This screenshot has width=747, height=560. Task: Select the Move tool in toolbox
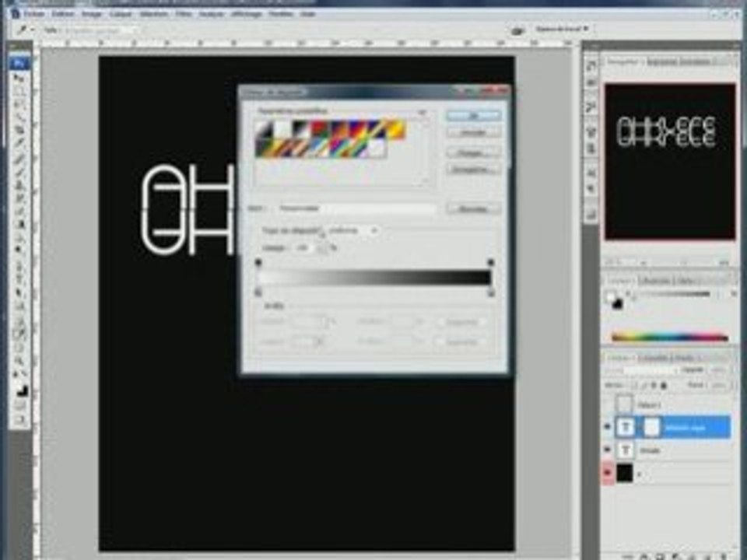click(20, 78)
